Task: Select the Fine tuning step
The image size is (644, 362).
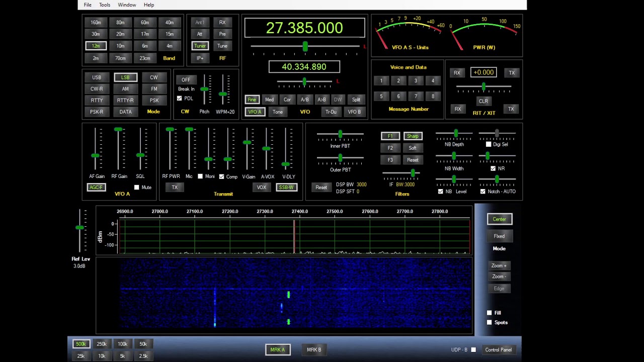Action: point(252,100)
